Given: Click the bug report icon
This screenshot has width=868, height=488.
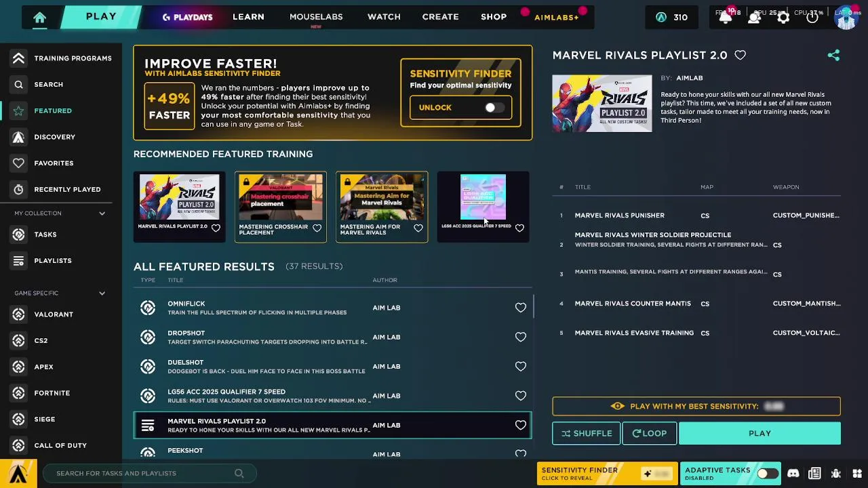Looking at the screenshot, I should (836, 474).
